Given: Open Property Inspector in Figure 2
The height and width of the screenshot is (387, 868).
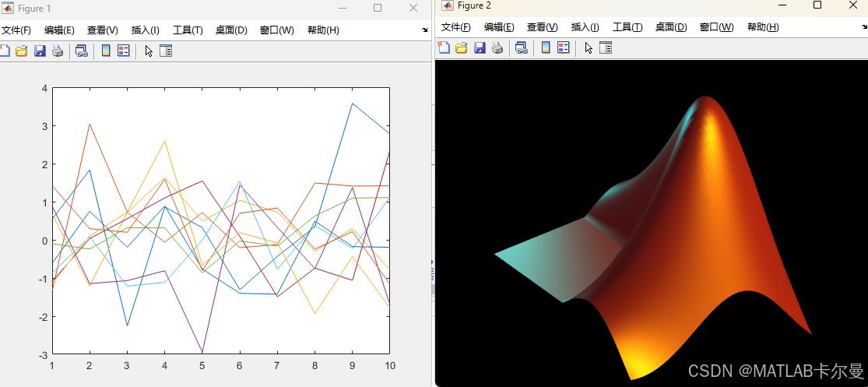Looking at the screenshot, I should (x=606, y=47).
